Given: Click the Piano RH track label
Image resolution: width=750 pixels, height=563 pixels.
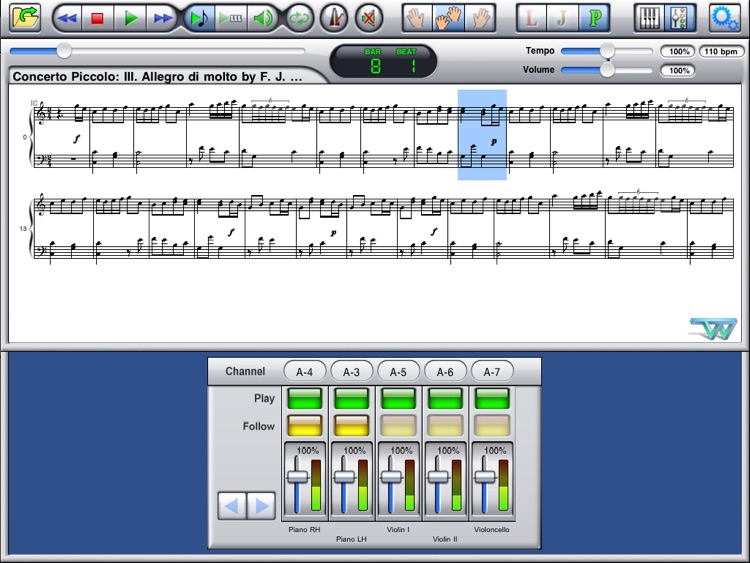Looking at the screenshot, I should (304, 530).
